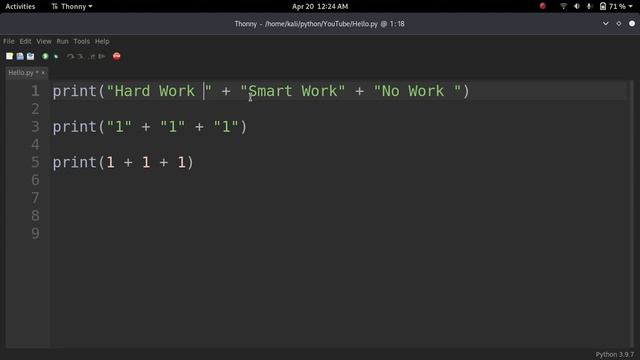Click the red recording indicator in top bar
Viewport: 640px width, 360px height.
pyautogui.click(x=542, y=6)
